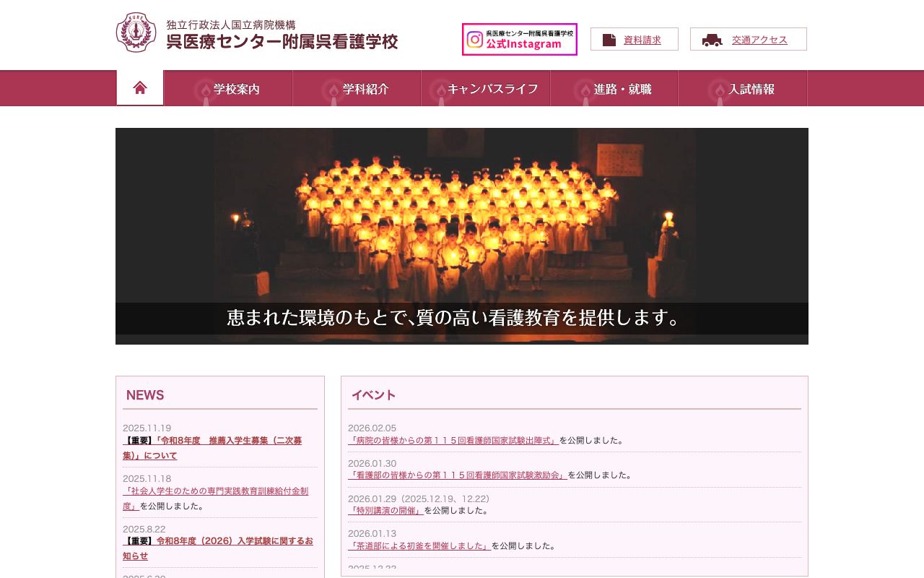Click the candle icon above 入試情報
This screenshot has width=924, height=578.
pyautogui.click(x=719, y=88)
